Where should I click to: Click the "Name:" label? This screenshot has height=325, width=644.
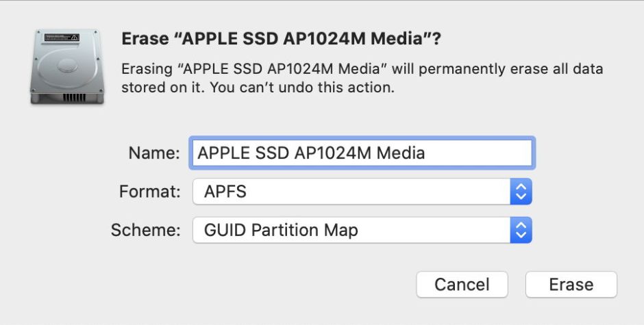154,153
